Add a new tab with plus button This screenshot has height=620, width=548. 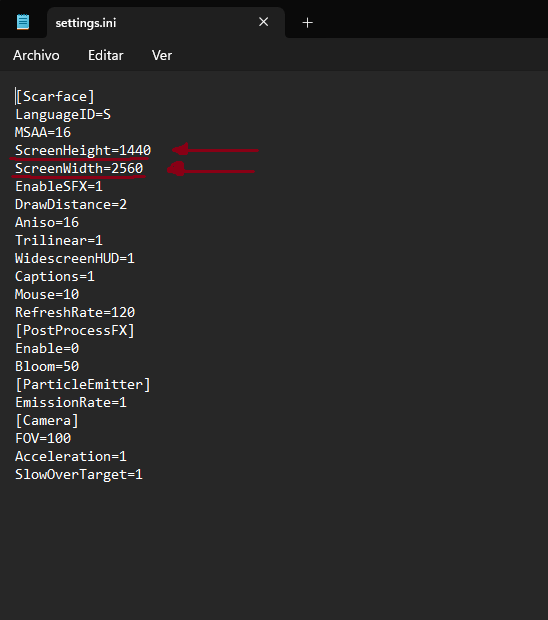coord(307,23)
